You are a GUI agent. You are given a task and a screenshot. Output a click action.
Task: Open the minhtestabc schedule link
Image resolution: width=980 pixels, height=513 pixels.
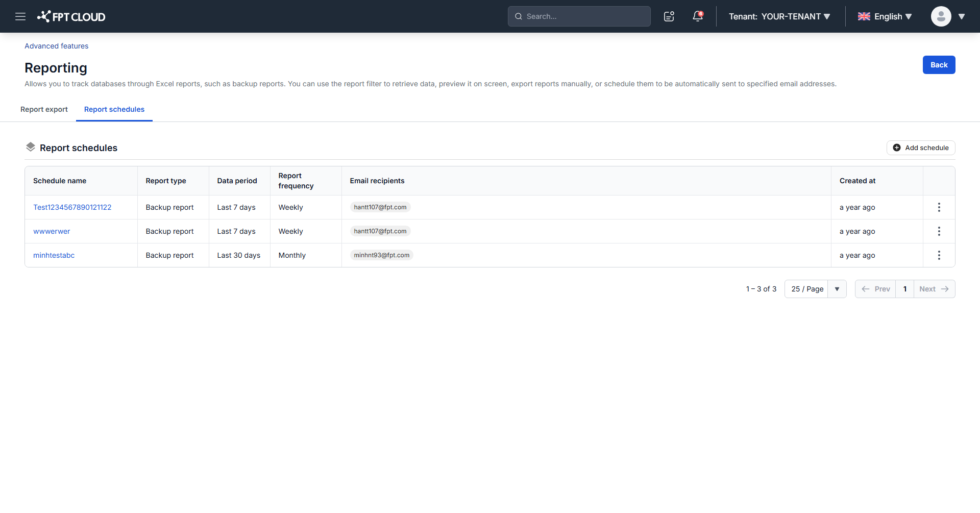coord(54,255)
